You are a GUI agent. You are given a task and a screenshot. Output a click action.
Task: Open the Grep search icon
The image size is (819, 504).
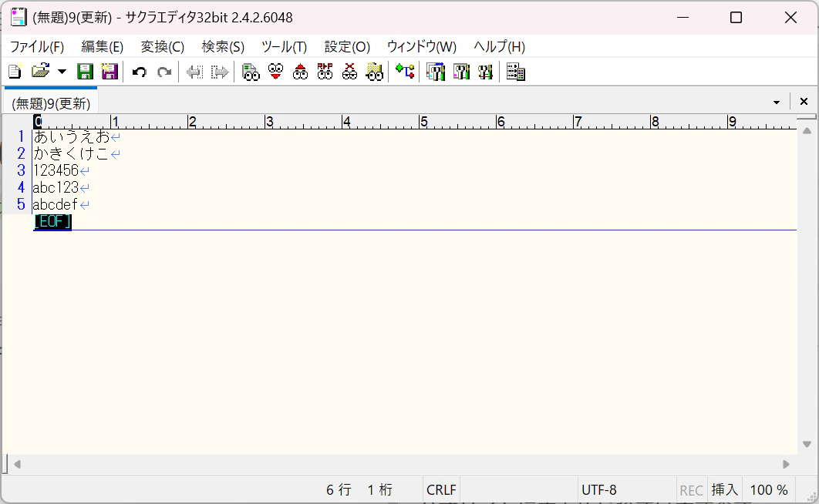pos(375,72)
